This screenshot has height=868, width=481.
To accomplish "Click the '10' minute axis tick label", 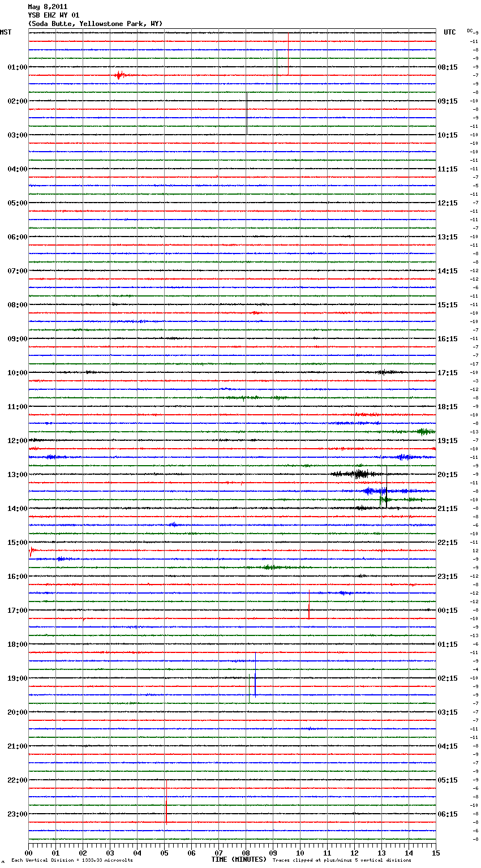I will point(300,852).
